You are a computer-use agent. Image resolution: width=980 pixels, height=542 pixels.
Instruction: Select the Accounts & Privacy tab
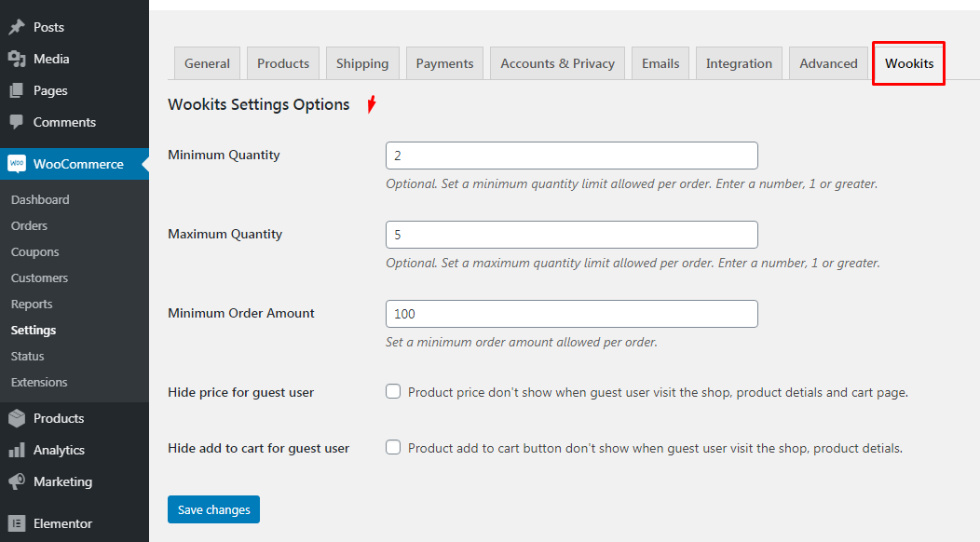click(x=557, y=63)
